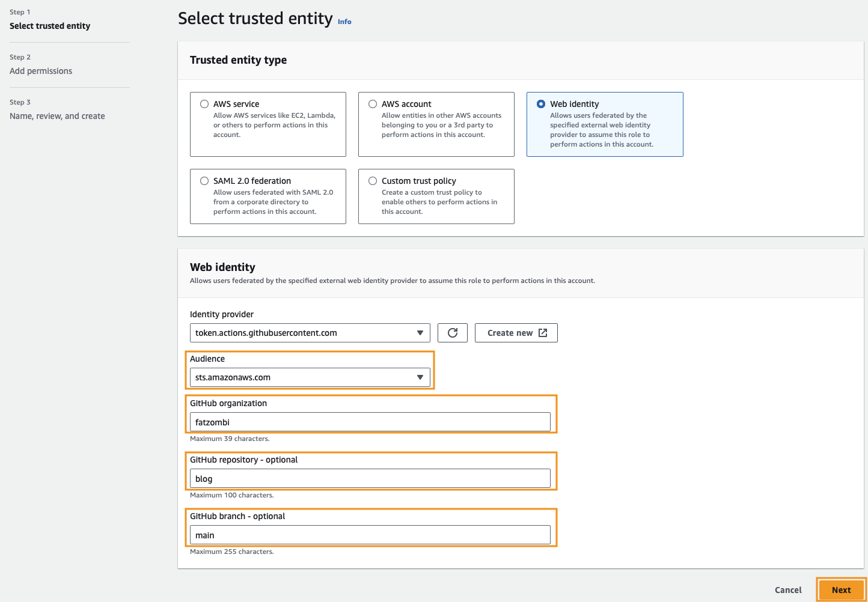Select the AWS service radio option

pos(204,104)
